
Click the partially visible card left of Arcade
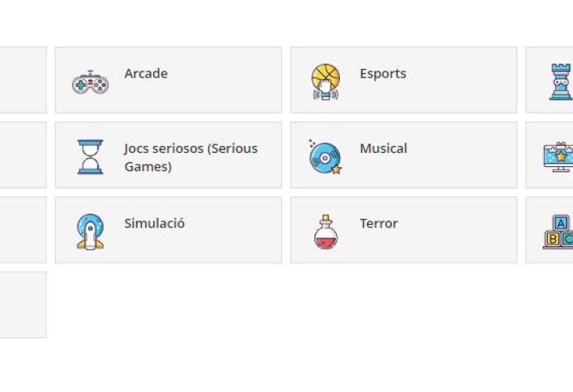[22, 80]
